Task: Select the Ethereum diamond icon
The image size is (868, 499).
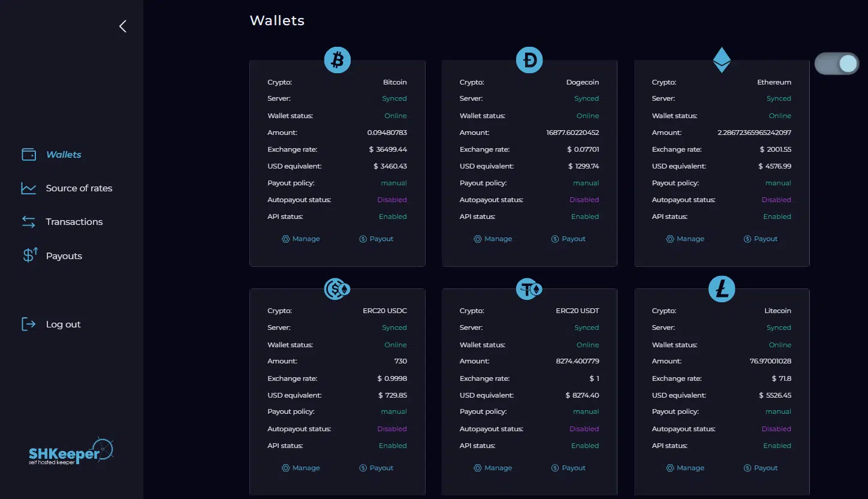Action: pos(722,59)
